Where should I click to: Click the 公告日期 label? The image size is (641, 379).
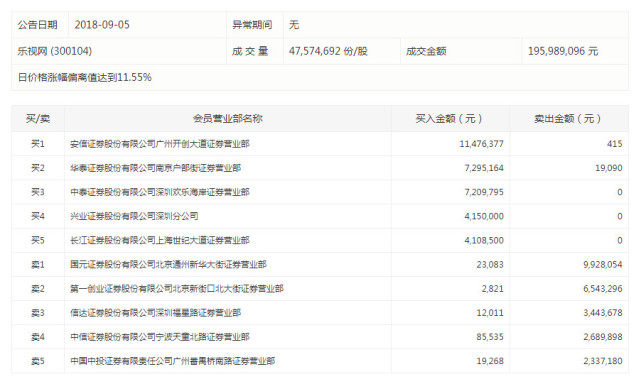pos(38,25)
